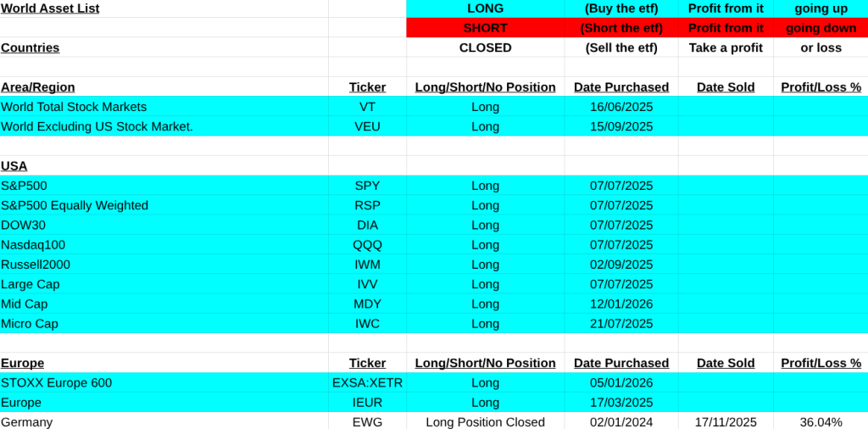The image size is (868, 429).
Task: Click the Countries heading
Action: coord(31,47)
